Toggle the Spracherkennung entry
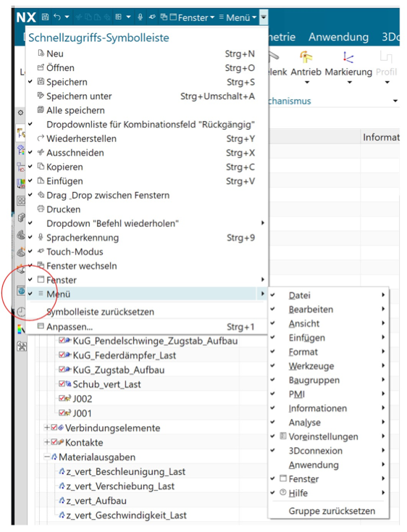The image size is (407, 532). click(147, 238)
